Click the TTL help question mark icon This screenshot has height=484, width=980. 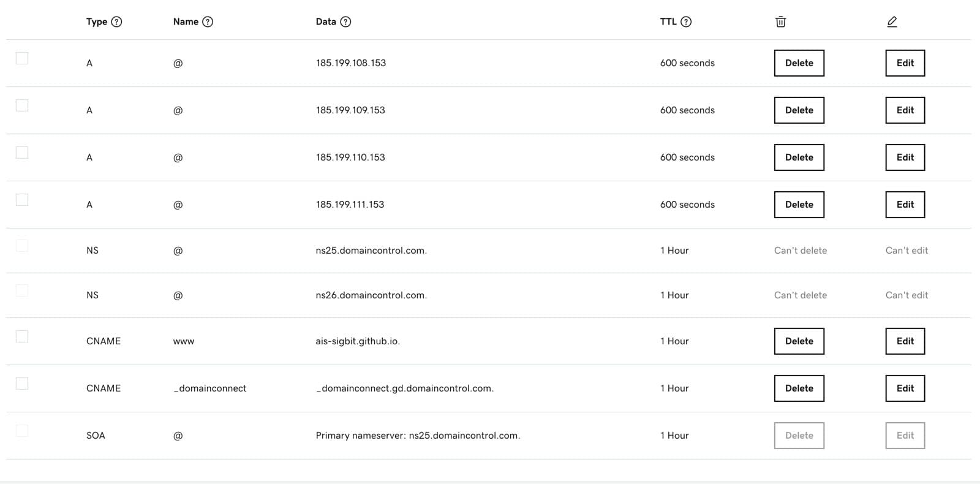(x=686, y=22)
